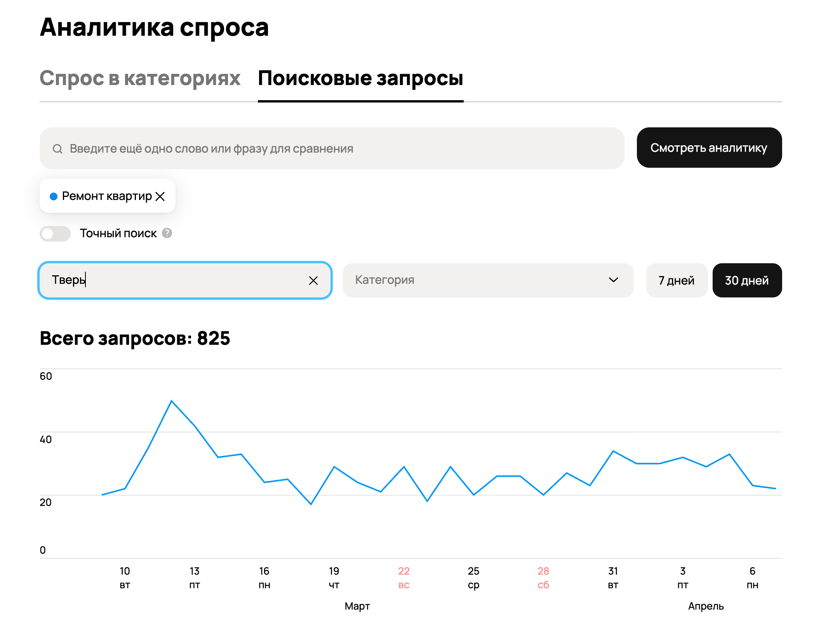Image resolution: width=840 pixels, height=636 pixels.
Task: Clear the Тверь city field
Action: 313,280
